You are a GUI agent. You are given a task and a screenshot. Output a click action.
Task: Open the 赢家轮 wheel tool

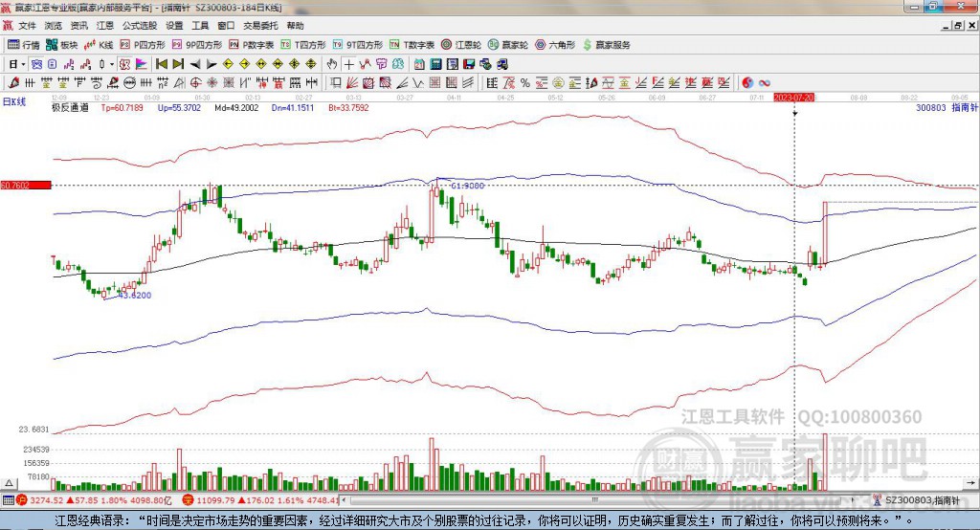[x=508, y=45]
